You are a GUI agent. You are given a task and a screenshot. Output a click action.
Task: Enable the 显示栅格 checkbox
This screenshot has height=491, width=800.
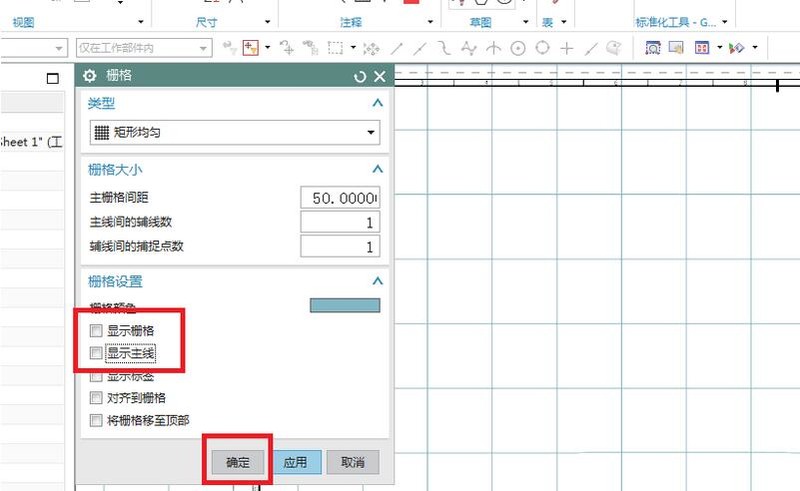[97, 330]
